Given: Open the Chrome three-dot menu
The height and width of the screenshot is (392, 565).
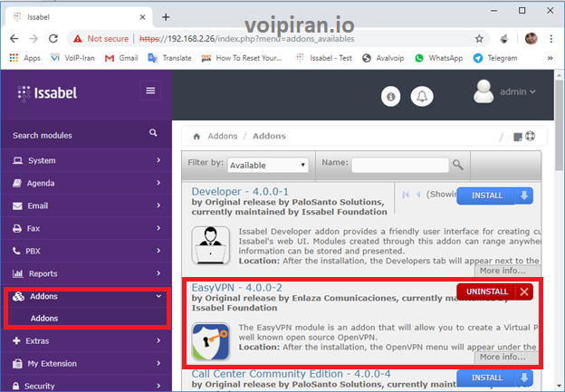Looking at the screenshot, I should point(551,39).
